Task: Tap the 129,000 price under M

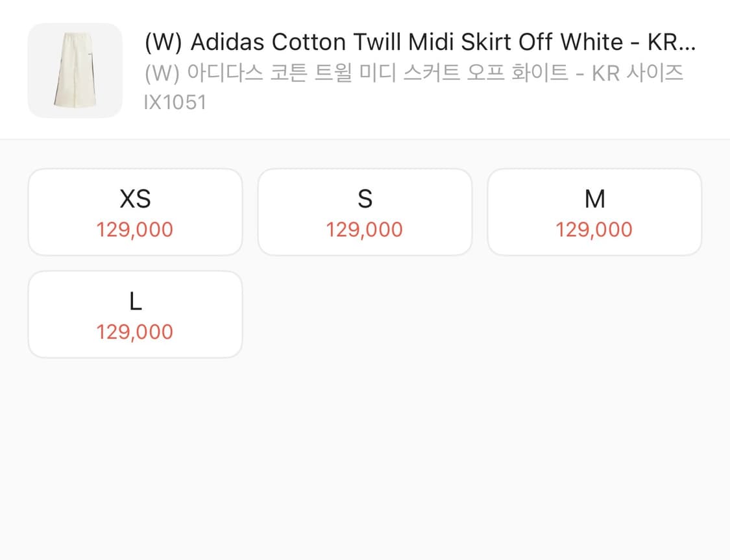Action: tap(594, 230)
